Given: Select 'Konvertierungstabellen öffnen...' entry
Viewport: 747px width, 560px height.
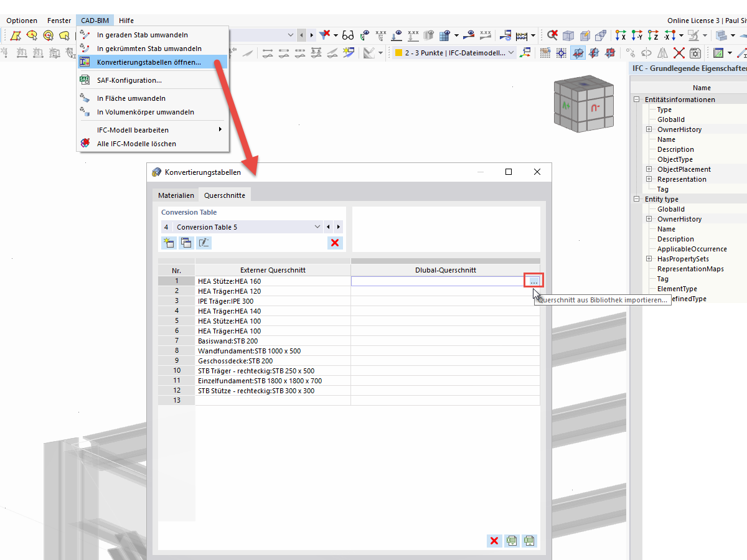Looking at the screenshot, I should click(x=153, y=62).
